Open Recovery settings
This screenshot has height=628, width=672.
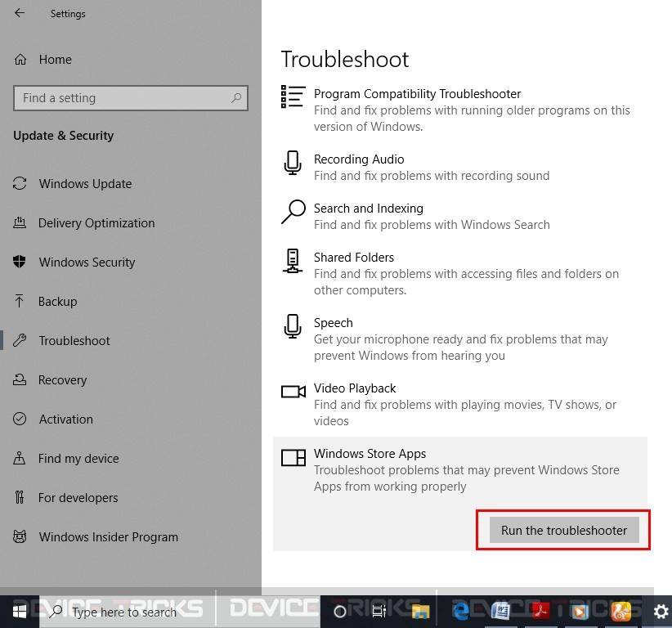(62, 379)
